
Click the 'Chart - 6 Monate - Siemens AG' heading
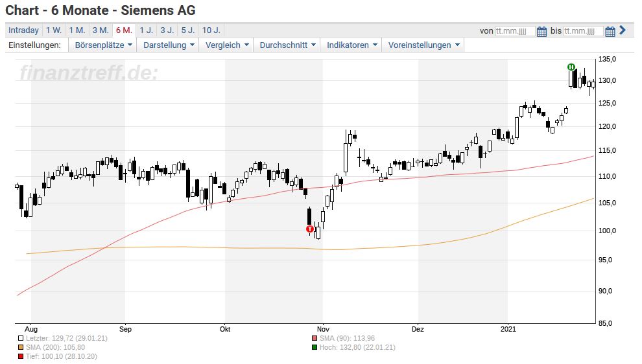[x=101, y=10]
